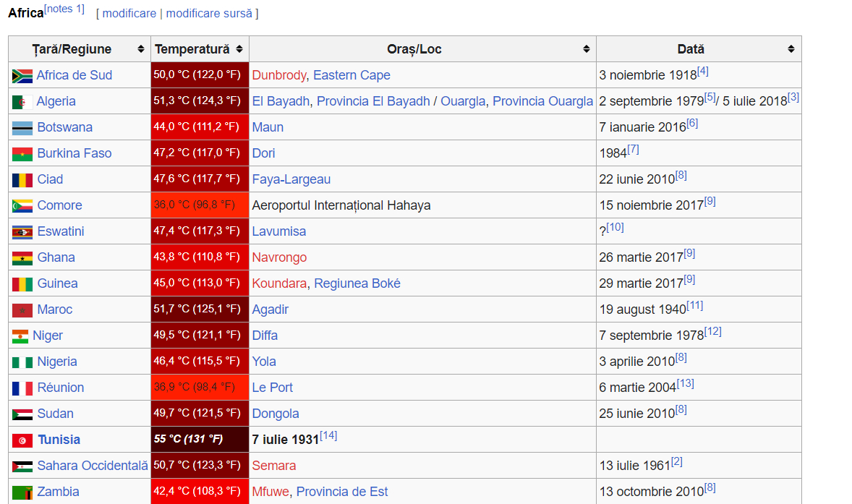Screen dimensions: 852x504
Task: Sort table by Oraș/Loc column
Action: pyautogui.click(x=587, y=49)
